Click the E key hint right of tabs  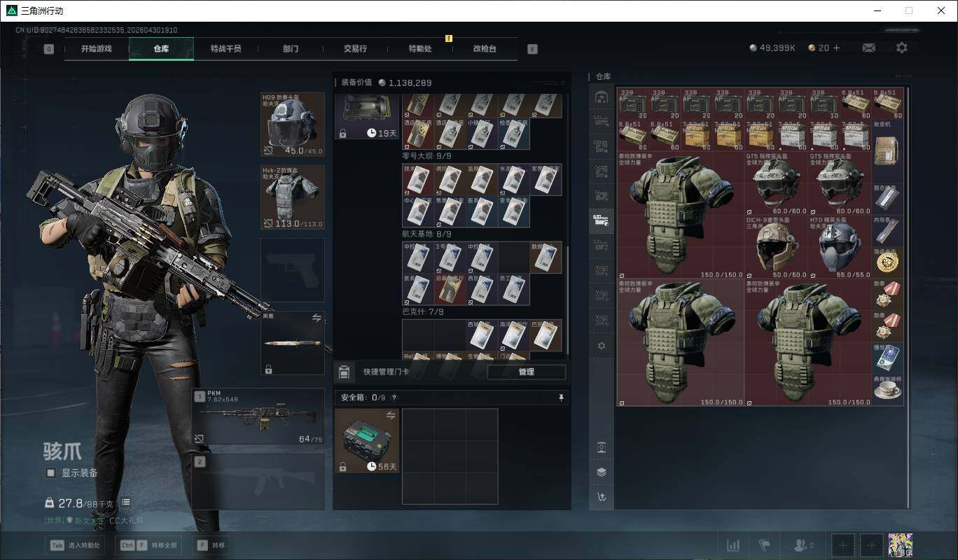pos(532,49)
